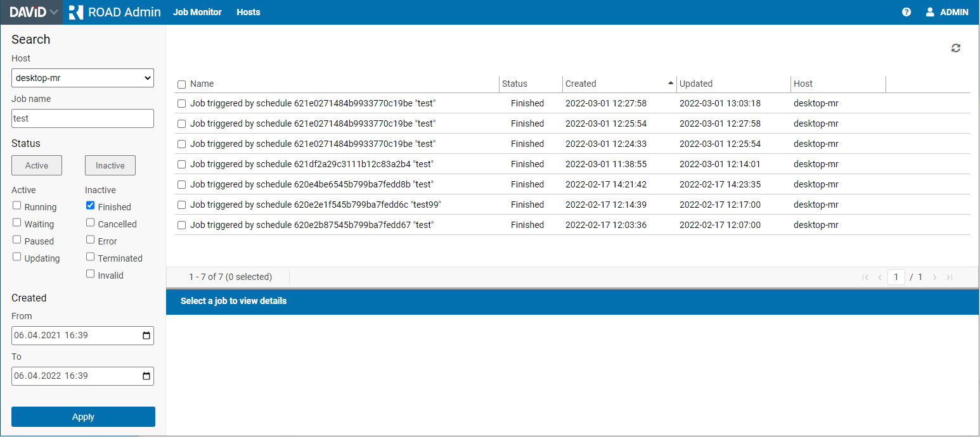Expand the DAVID product dropdown chevron
980x437 pixels.
(x=54, y=12)
